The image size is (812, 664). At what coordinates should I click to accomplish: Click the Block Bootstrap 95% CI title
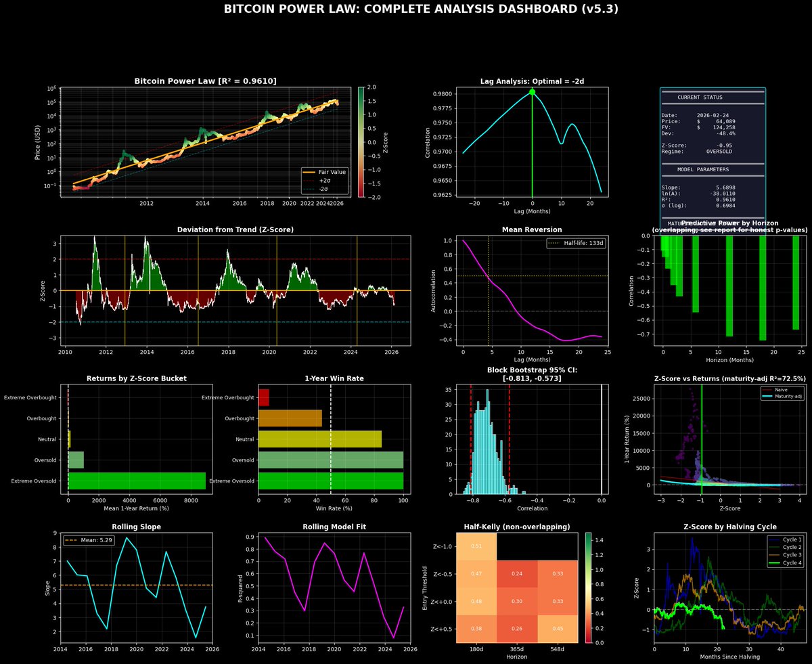pyautogui.click(x=532, y=374)
